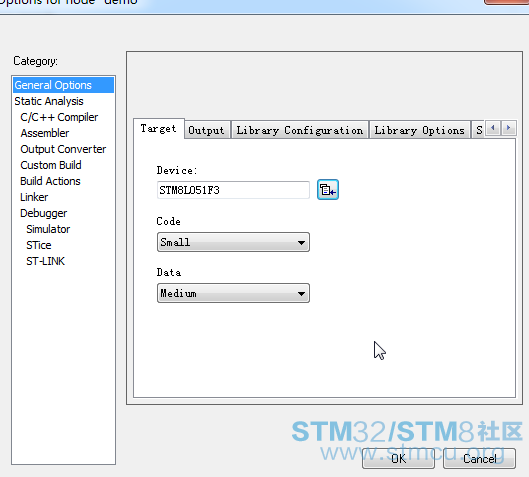Select Custom Build category
529x477 pixels.
coord(51,165)
